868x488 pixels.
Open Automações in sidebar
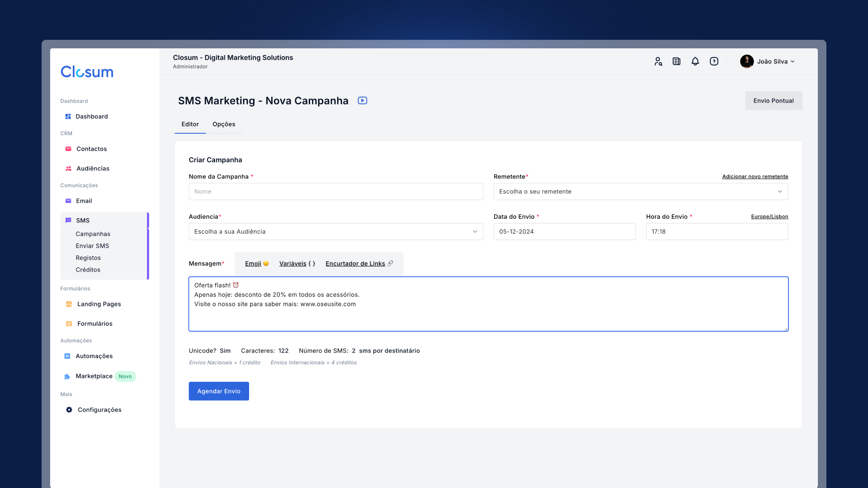tap(94, 356)
